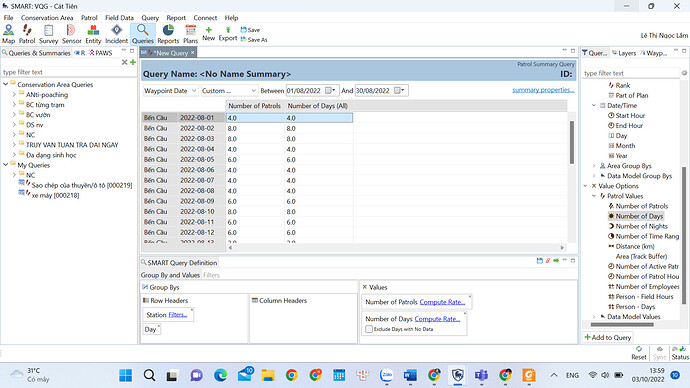Screen dimensions: 690x388
Task: Collapse the Date/Time group
Action: click(x=594, y=105)
